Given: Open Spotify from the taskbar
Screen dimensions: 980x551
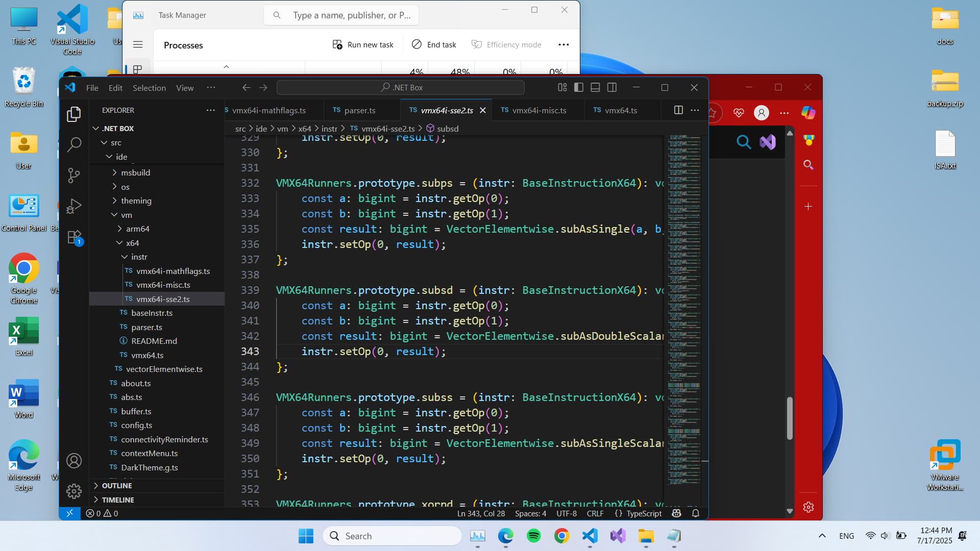Looking at the screenshot, I should click(x=534, y=536).
